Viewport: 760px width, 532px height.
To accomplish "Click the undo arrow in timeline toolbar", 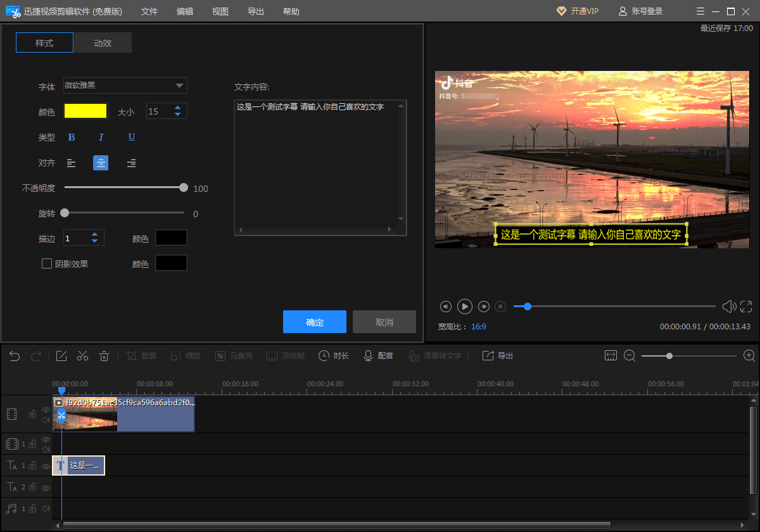I will [15, 356].
